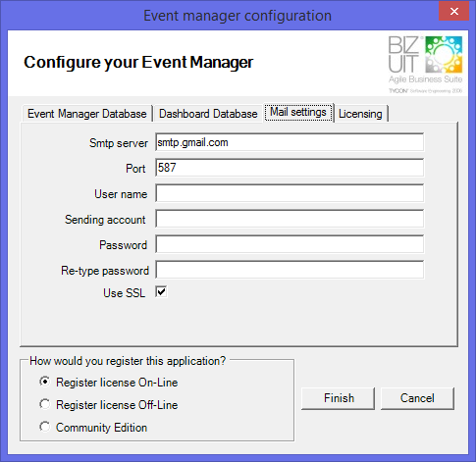Focus the Re-type password field
The height and width of the screenshot is (462, 476).
(x=290, y=270)
